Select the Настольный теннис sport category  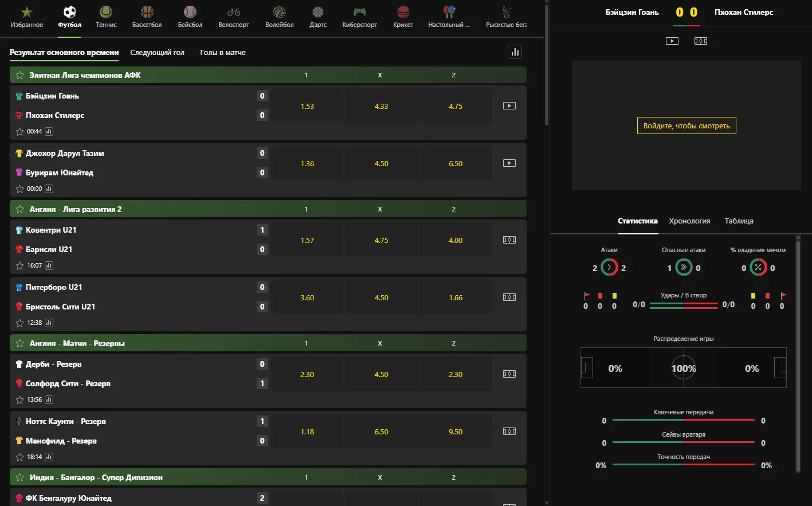coord(449,17)
